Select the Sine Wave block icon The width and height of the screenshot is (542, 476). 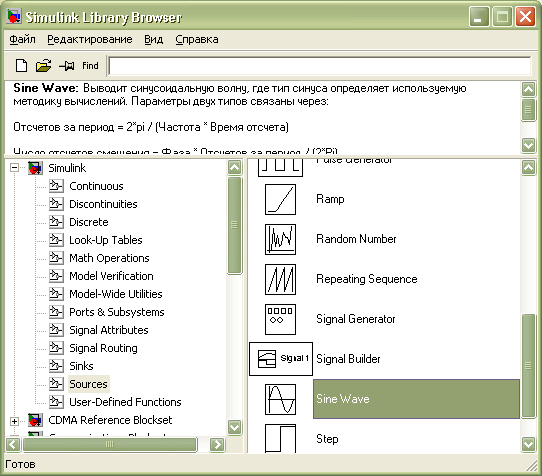pyautogui.click(x=280, y=399)
